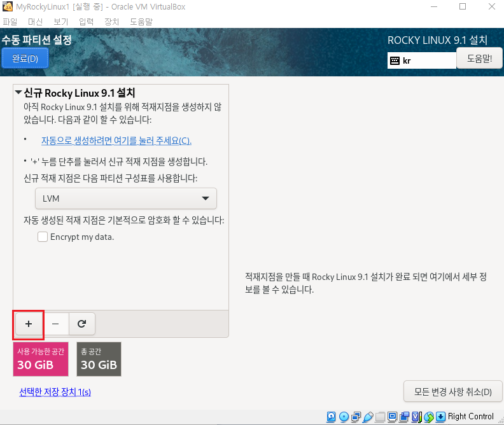Viewport: 504px width, 425px height.
Task: Click the VirtualBox CPU activity status icon
Action: (417, 417)
